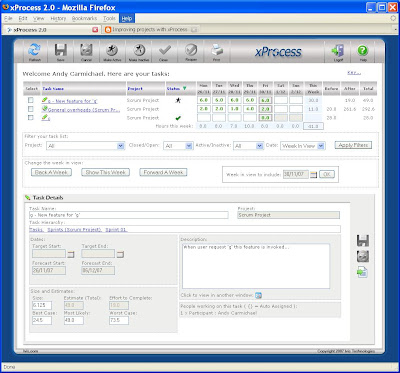The height and width of the screenshot is (373, 400).
Task: Open calendar picker next to Week in view date
Action: pos(313,174)
